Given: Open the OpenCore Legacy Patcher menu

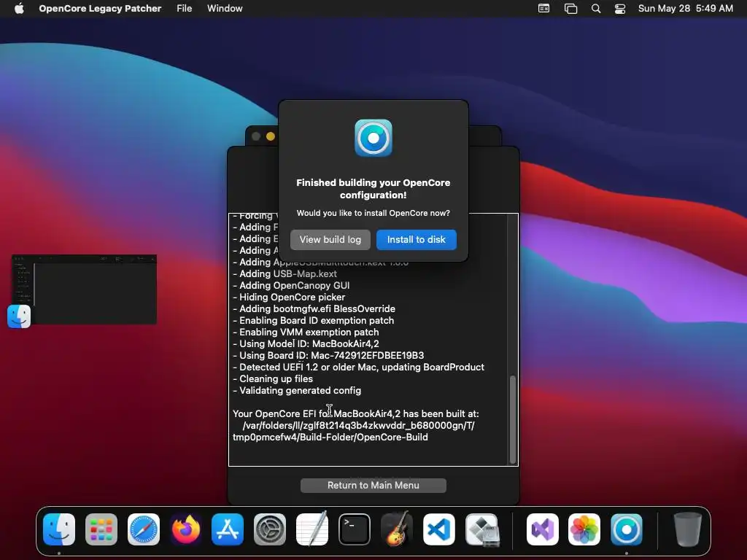Looking at the screenshot, I should pyautogui.click(x=100, y=8).
